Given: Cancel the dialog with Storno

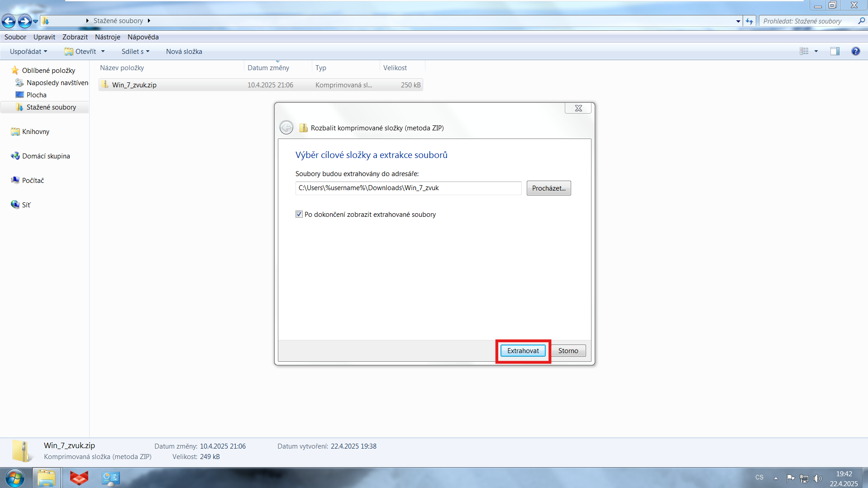Looking at the screenshot, I should 568,351.
